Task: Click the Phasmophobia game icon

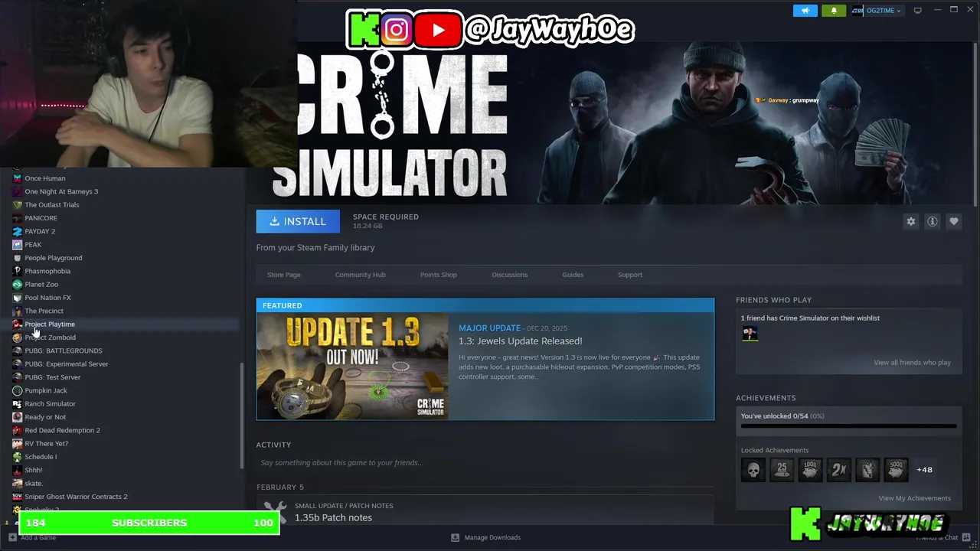Action: coord(18,271)
